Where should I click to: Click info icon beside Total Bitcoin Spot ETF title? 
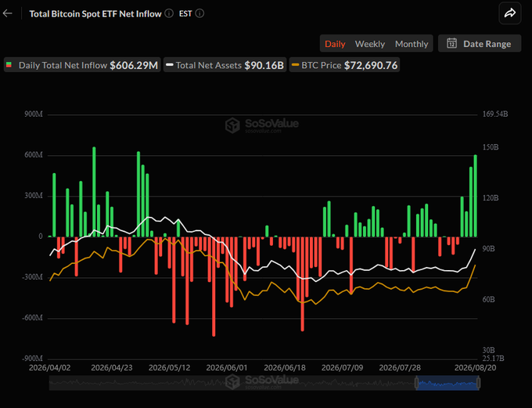coord(169,13)
